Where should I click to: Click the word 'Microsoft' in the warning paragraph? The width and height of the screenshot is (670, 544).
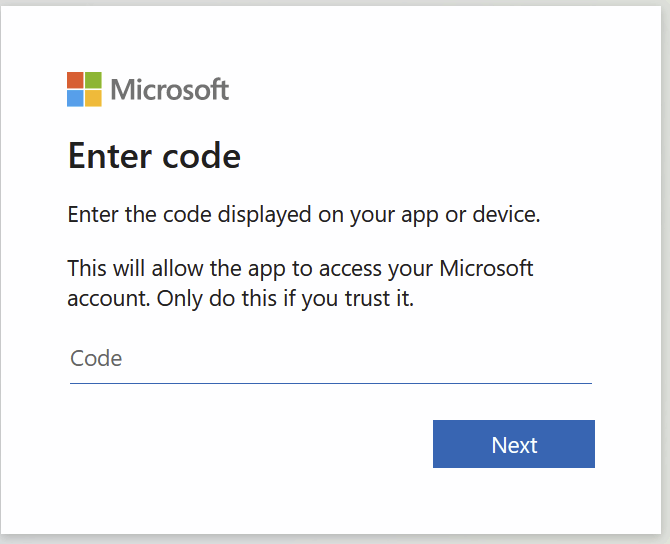(x=486, y=268)
